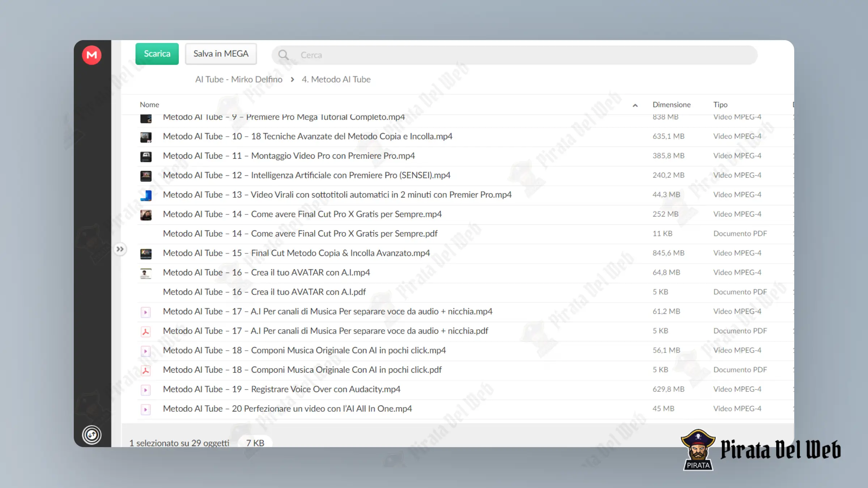Click the Scarica download button

157,54
